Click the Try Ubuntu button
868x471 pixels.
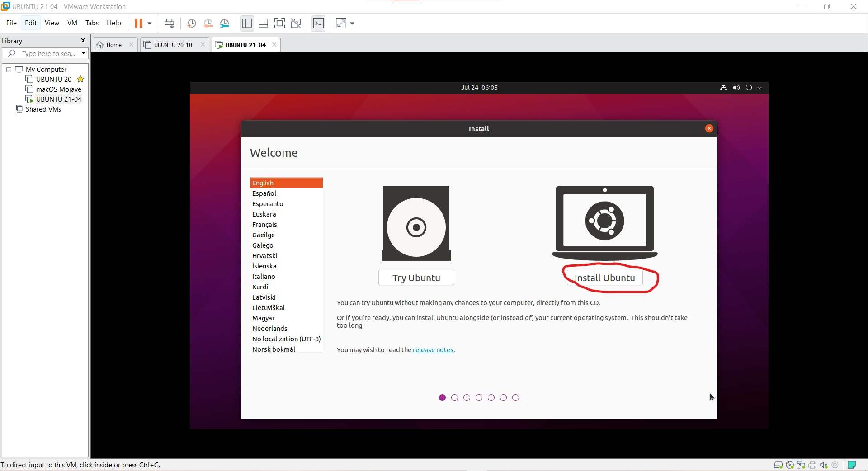click(416, 278)
